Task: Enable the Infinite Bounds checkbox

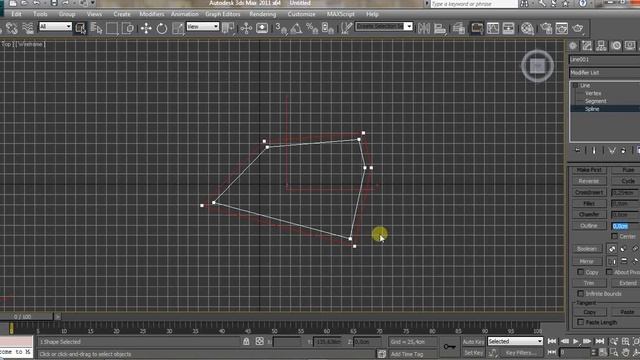Action: click(580, 293)
